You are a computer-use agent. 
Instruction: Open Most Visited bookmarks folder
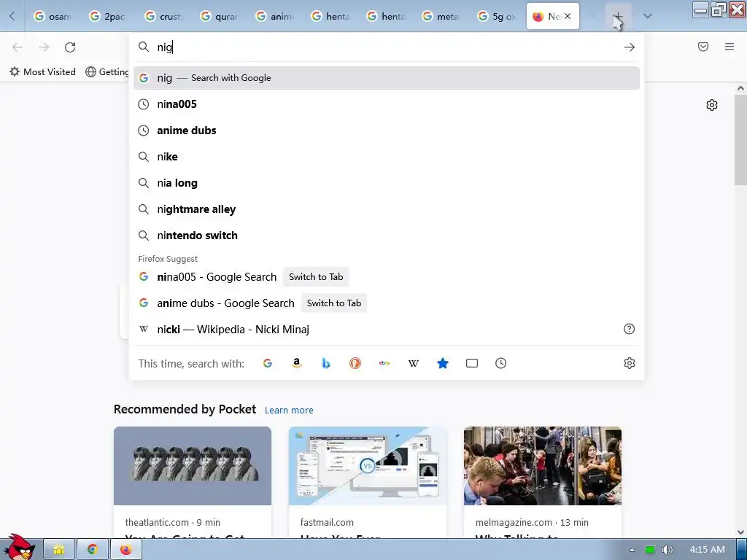[x=42, y=72]
